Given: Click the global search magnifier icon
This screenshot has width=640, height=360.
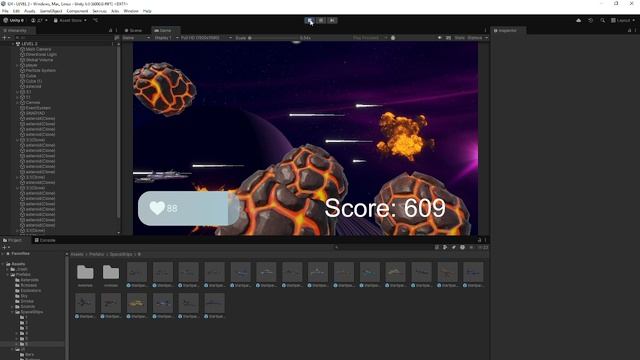Looking at the screenshot, I should pos(602,20).
